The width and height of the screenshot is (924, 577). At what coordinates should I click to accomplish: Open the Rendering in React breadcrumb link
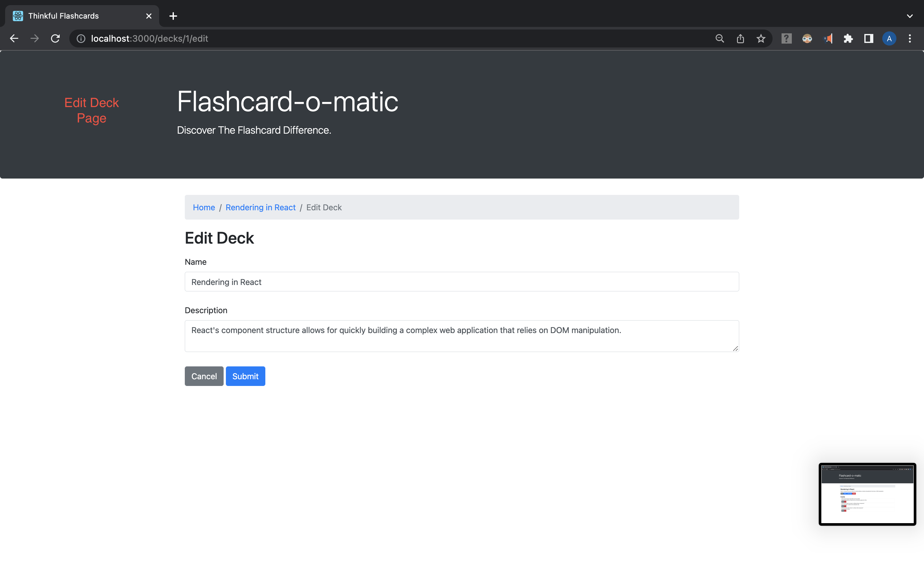[x=261, y=207]
